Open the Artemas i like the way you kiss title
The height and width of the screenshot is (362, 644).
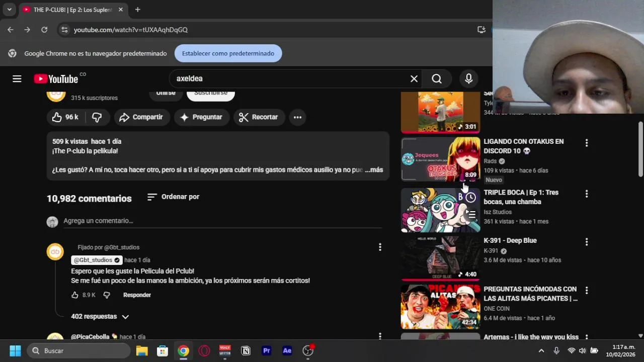coord(531,337)
